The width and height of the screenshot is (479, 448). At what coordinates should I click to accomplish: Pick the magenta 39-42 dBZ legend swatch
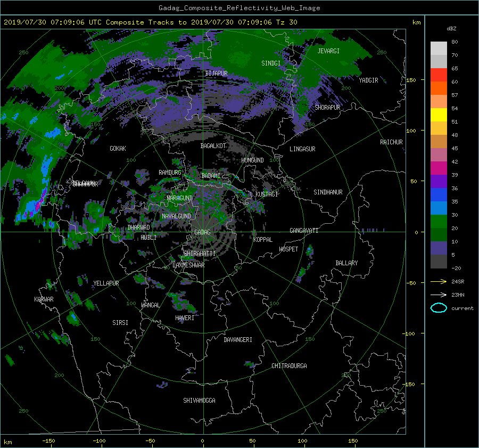tap(439, 168)
